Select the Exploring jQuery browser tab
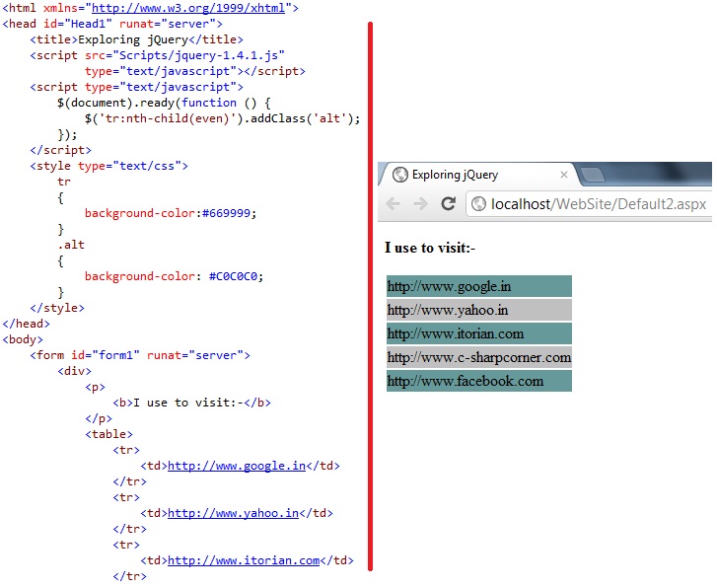The image size is (717, 588). tap(478, 175)
